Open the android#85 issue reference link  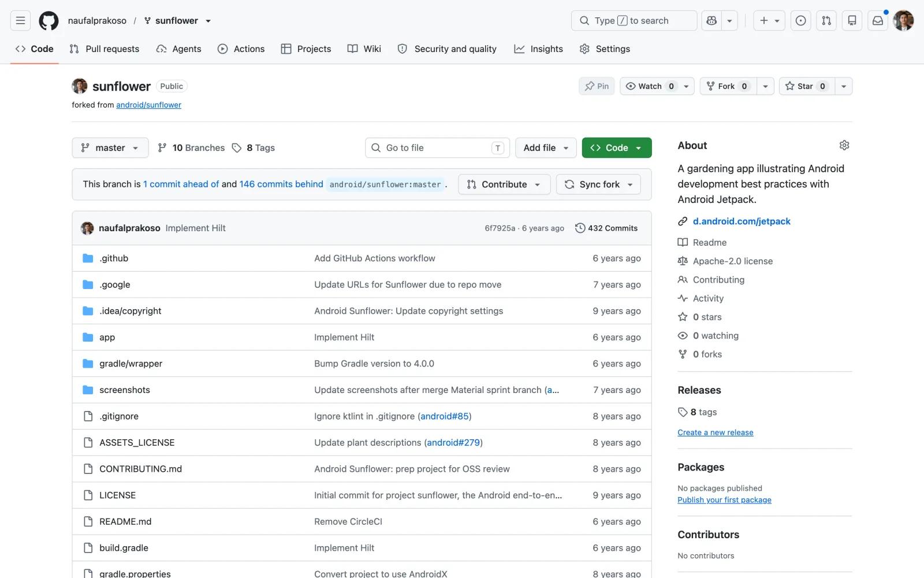(x=445, y=417)
